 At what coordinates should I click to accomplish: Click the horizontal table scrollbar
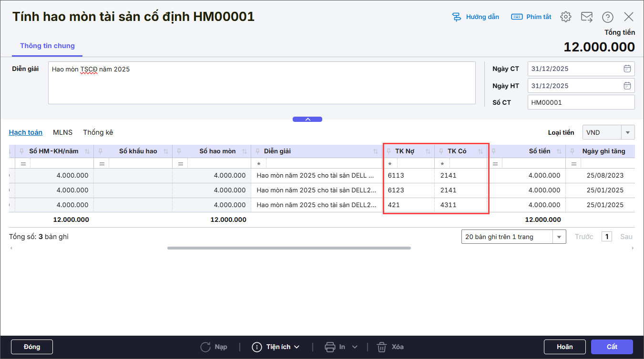point(289,248)
